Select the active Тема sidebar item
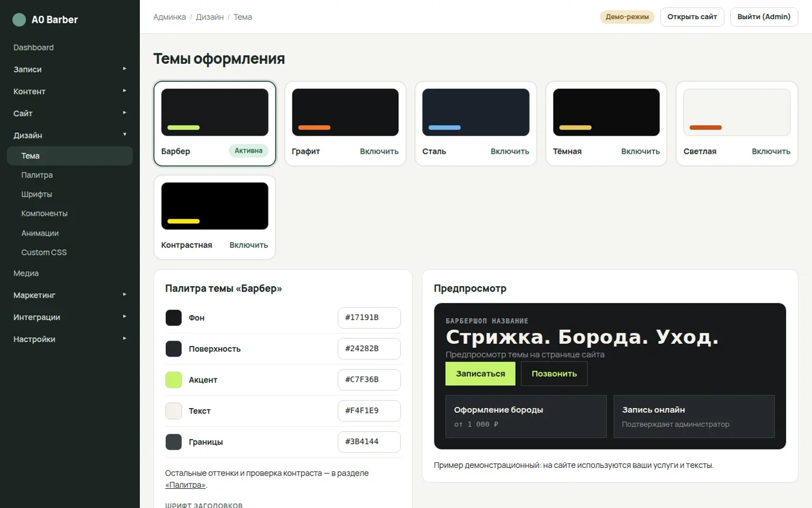The width and height of the screenshot is (812, 508). coord(70,156)
